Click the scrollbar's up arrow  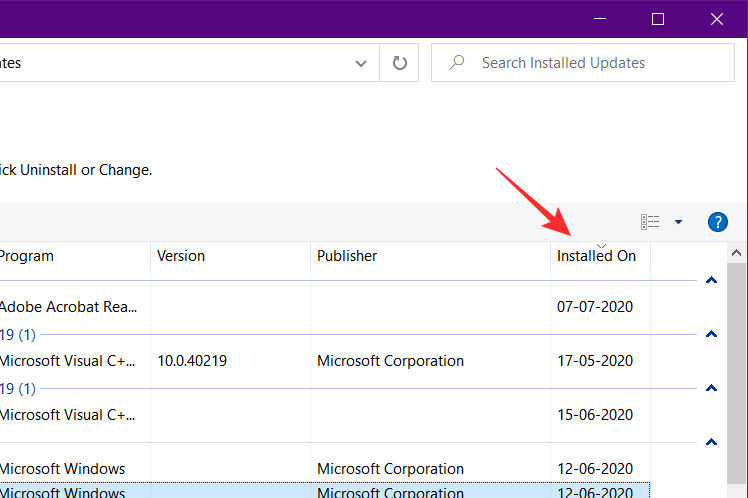pyautogui.click(x=738, y=253)
